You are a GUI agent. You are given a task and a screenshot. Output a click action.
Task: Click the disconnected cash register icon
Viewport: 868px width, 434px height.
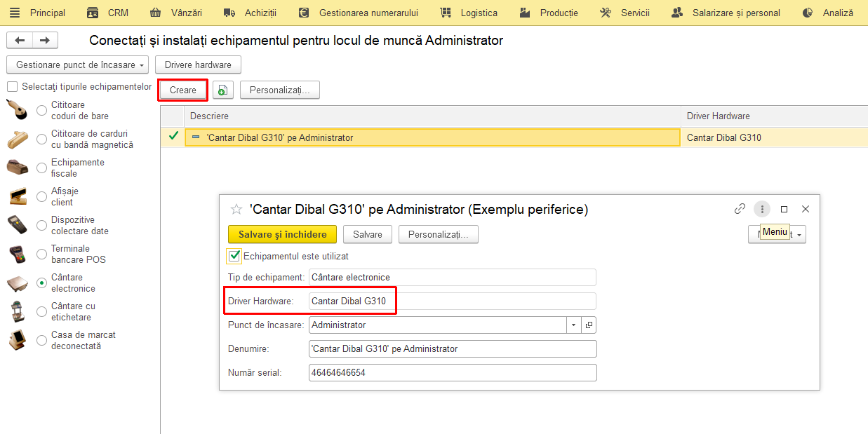(x=17, y=340)
